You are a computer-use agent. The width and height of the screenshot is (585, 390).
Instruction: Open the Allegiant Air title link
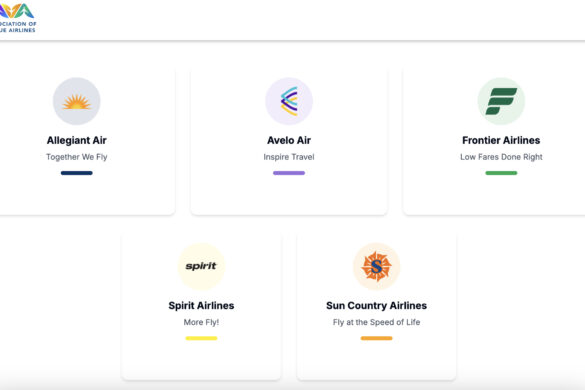[76, 140]
